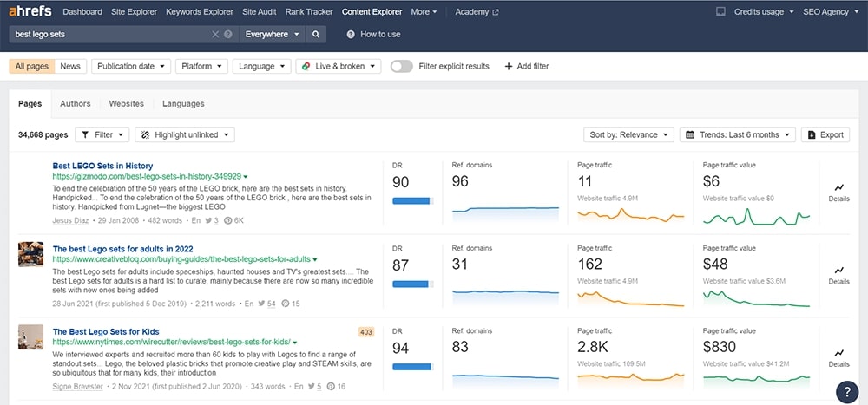Switch to the Authors tab
The image size is (868, 405).
point(76,103)
